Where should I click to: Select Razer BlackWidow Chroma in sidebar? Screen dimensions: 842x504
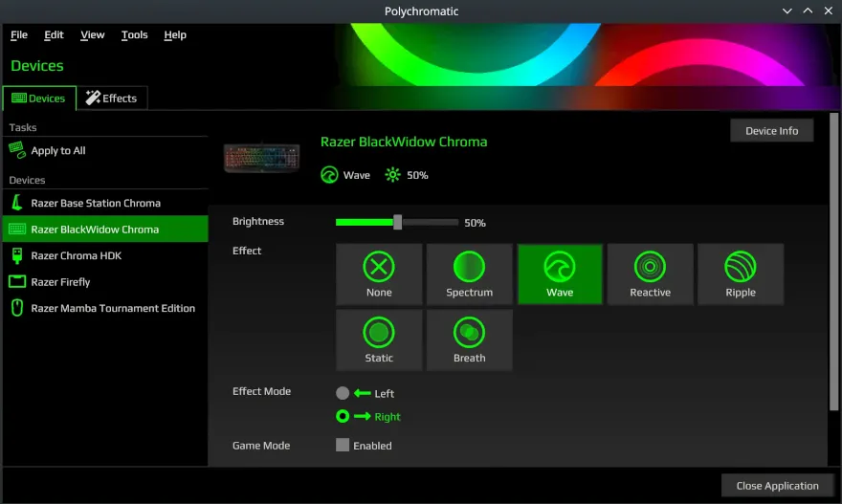pyautogui.click(x=105, y=230)
